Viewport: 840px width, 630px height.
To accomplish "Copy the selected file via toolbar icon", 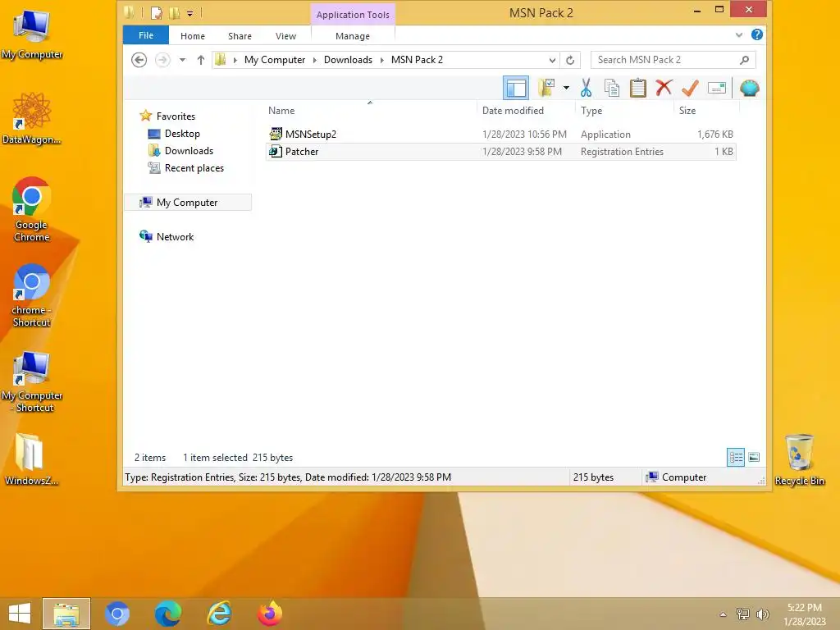I will point(612,88).
